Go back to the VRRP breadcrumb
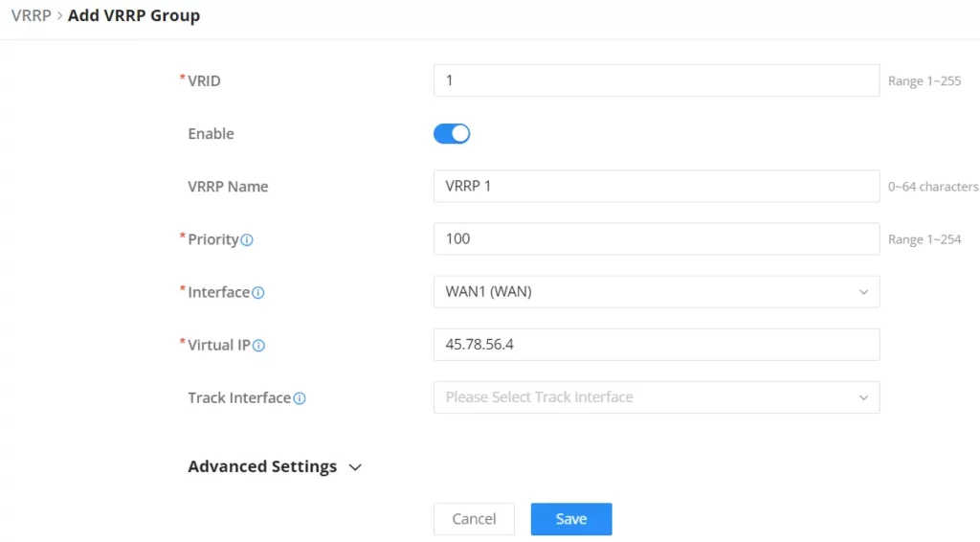 tap(32, 15)
